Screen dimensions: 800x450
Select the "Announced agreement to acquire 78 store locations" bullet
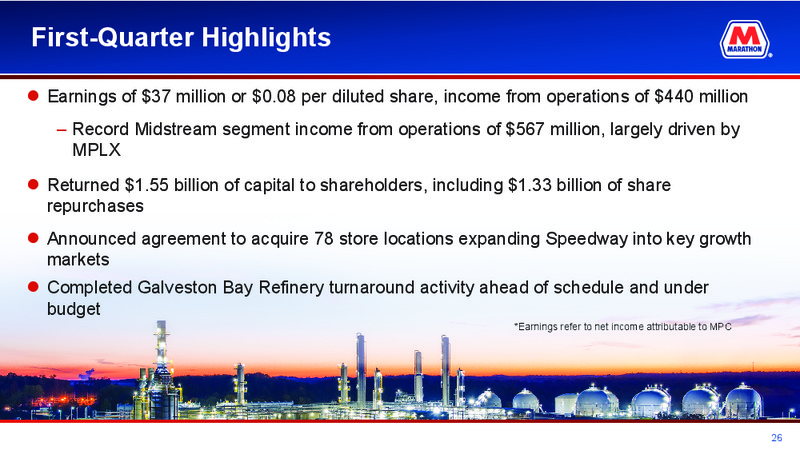399,249
